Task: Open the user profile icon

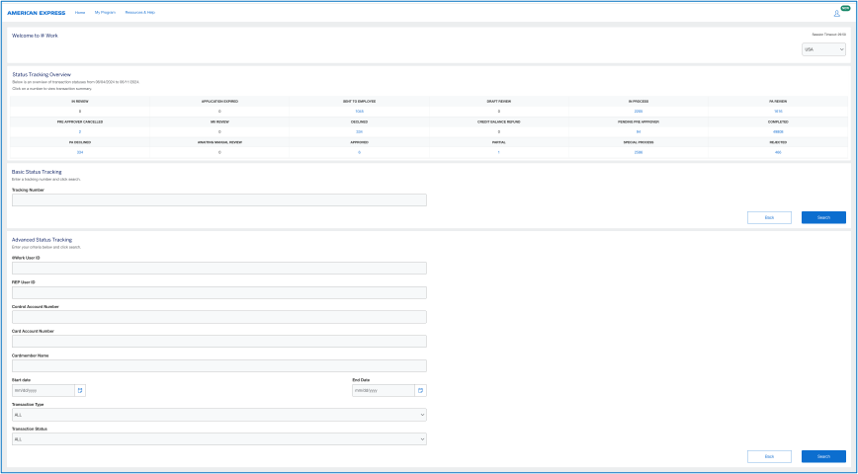Action: point(836,13)
